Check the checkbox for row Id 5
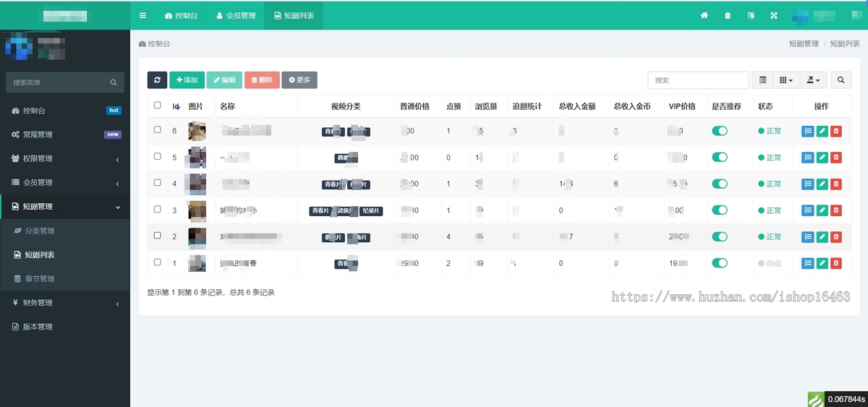868x407 pixels. coord(158,157)
